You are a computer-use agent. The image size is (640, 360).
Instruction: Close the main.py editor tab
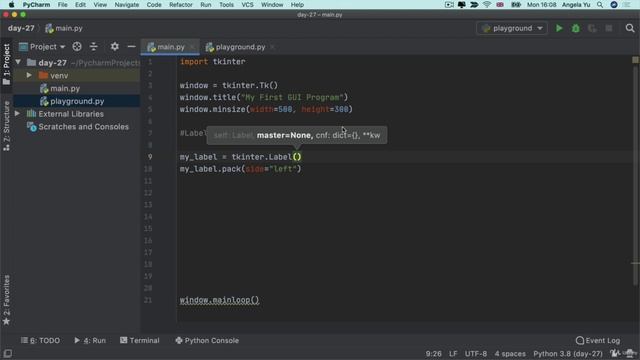pyautogui.click(x=192, y=47)
